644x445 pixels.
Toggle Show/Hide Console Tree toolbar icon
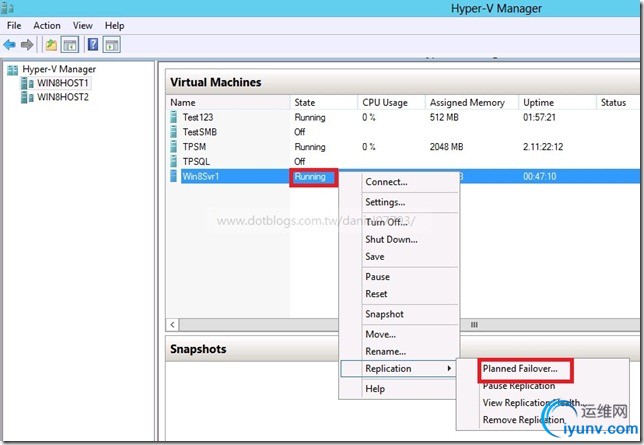[x=70, y=44]
